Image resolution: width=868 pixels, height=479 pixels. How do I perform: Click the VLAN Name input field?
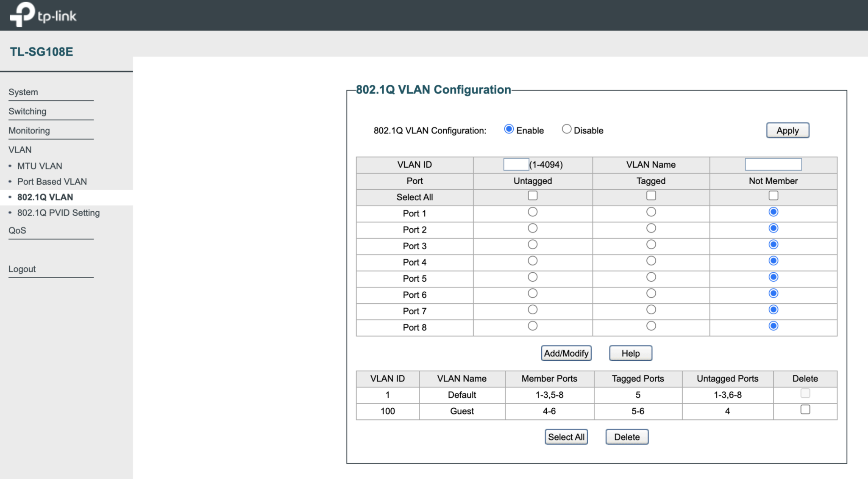773,164
